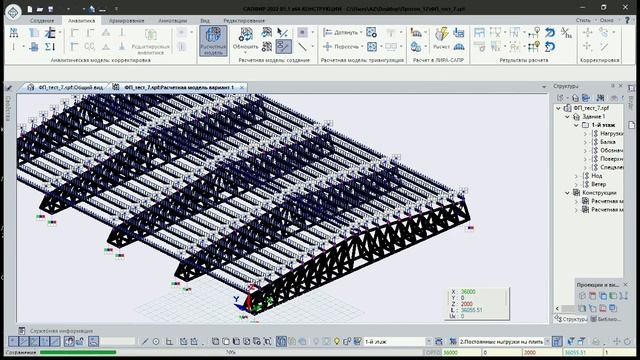Viewport: 640px width, 360px height.
Task: Toggle the pin icon at left of document tabs
Action: click(x=9, y=87)
